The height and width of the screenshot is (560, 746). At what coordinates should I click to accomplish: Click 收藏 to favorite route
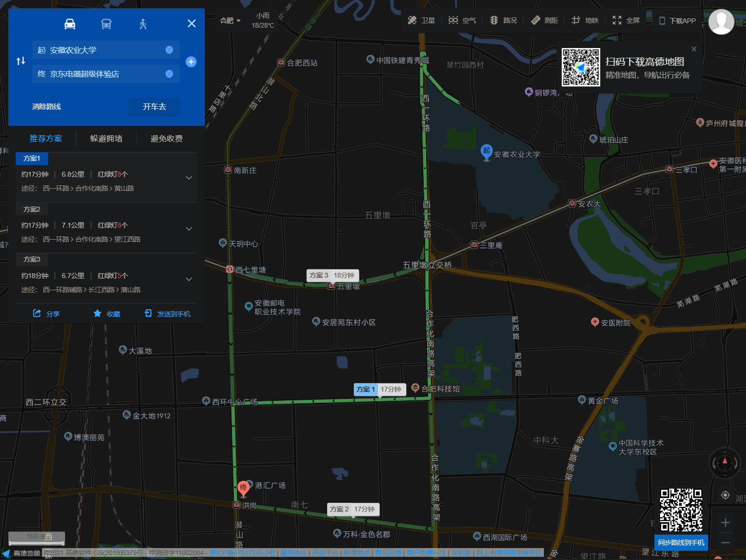point(107,314)
